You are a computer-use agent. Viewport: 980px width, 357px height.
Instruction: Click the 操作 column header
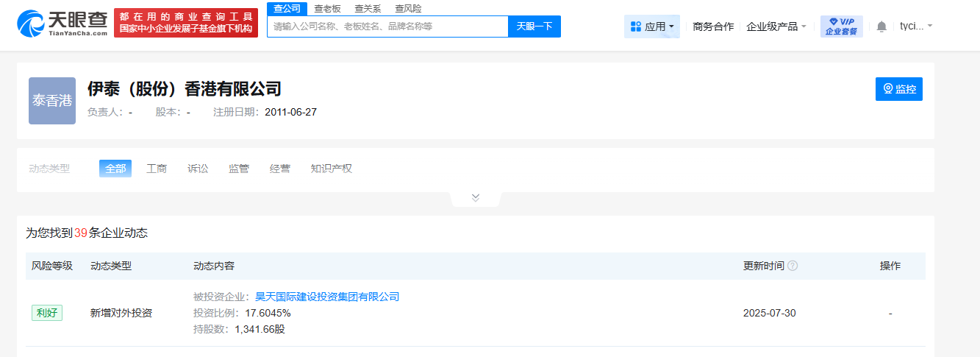(x=890, y=266)
